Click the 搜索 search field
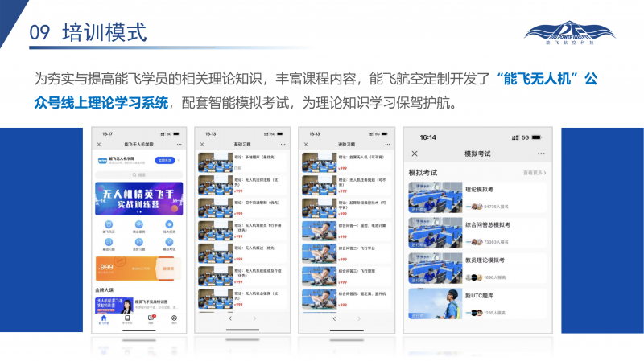Image resolution: width=644 pixels, height=361 pixels. click(x=138, y=174)
